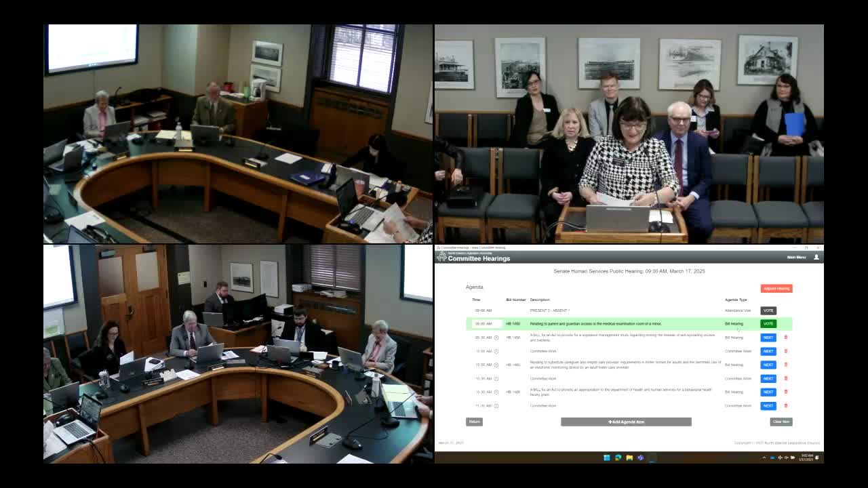Delete the foster homes bill agenda item
The width and height of the screenshot is (868, 488).
(786, 365)
